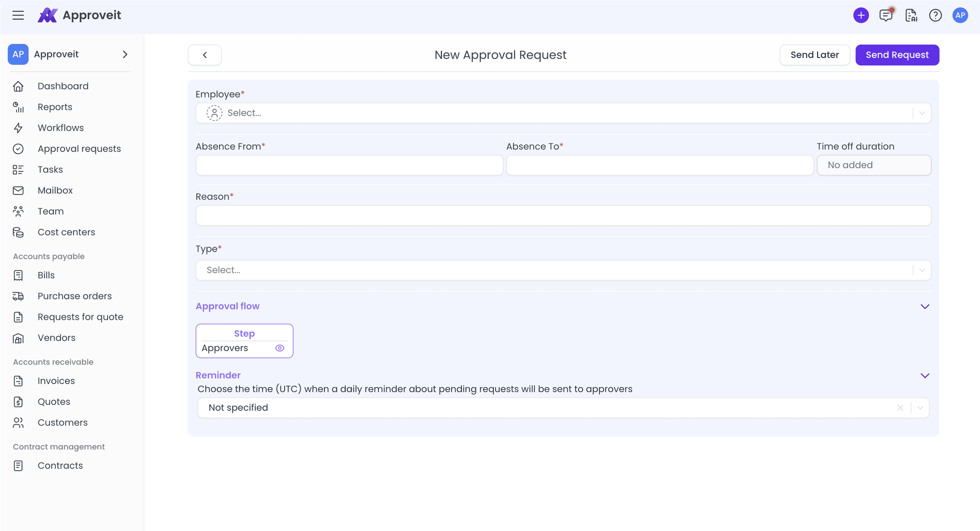Navigate to Approval requests
Screen dimensions: 980x531
(79, 149)
